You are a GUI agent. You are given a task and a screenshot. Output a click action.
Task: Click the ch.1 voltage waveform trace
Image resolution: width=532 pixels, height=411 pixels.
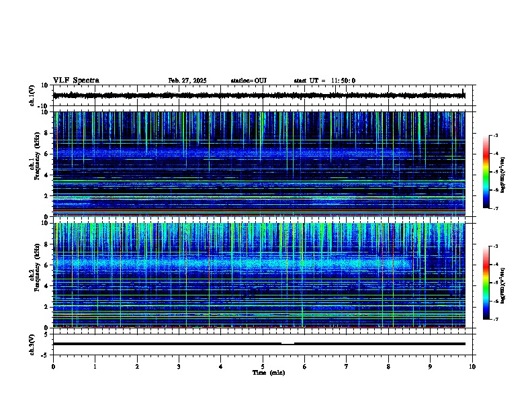click(x=259, y=95)
